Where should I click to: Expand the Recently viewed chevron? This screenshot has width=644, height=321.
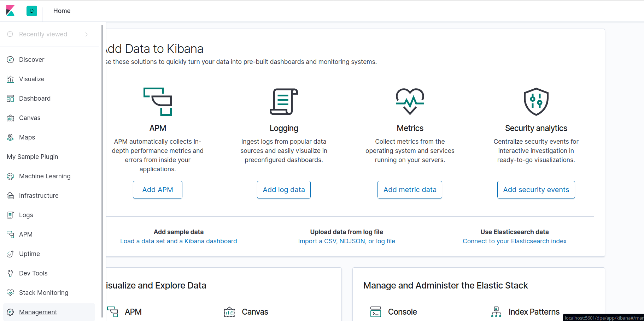86,34
